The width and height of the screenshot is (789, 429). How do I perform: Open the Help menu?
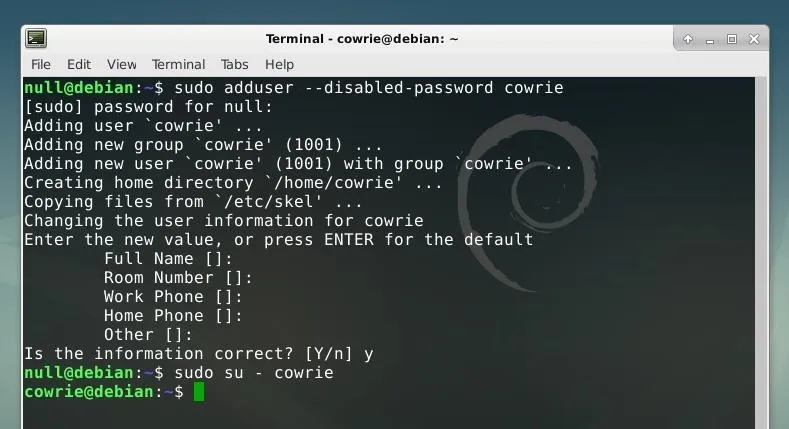(279, 65)
